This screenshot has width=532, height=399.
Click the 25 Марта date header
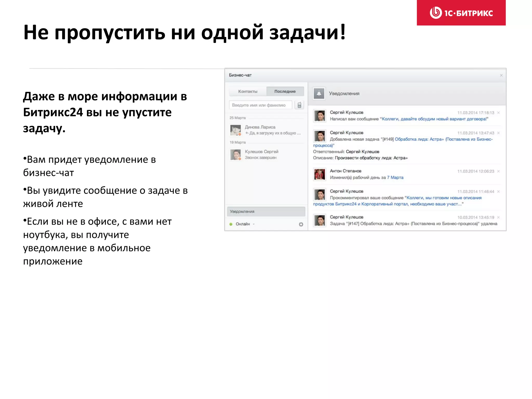[x=237, y=118]
